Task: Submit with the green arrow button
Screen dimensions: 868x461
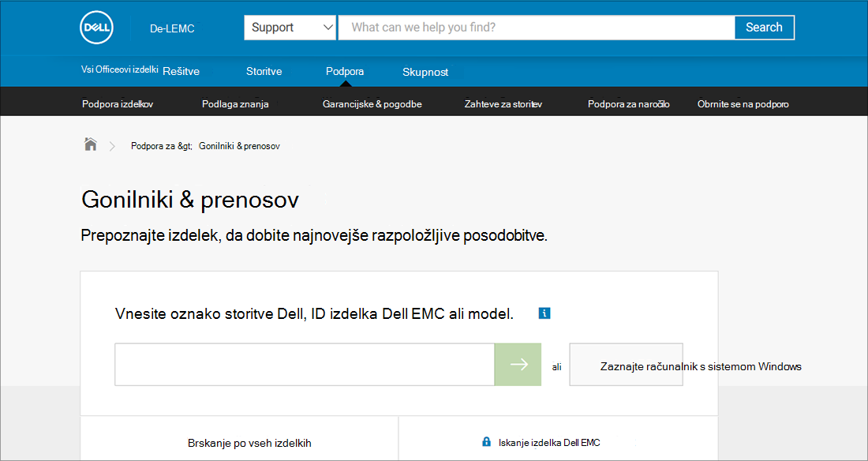Action: coord(518,364)
